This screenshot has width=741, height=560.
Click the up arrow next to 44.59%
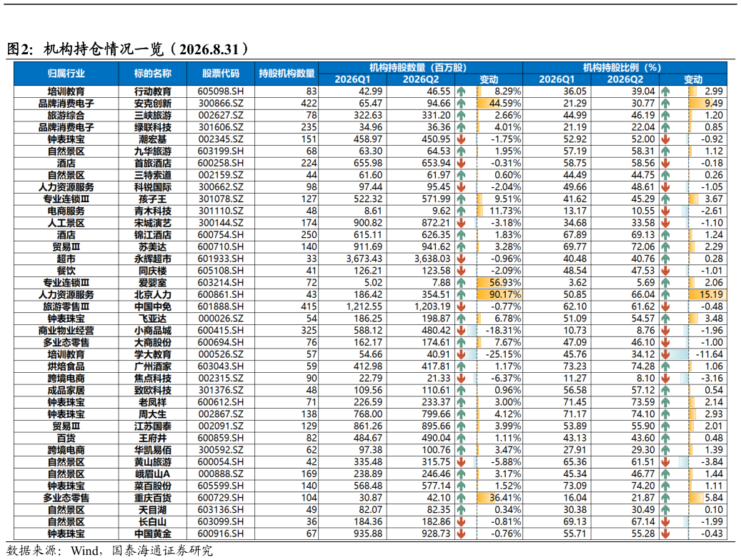[461, 104]
